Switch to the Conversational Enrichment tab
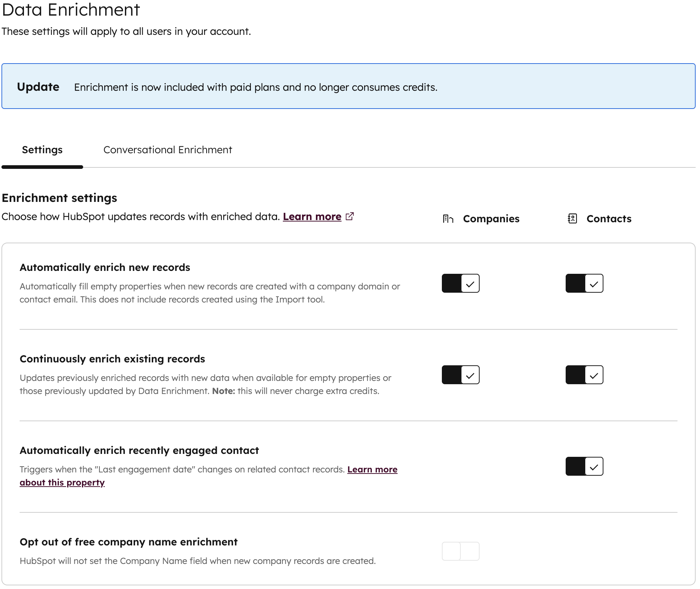Screen dimensions: 700x589 click(x=168, y=150)
